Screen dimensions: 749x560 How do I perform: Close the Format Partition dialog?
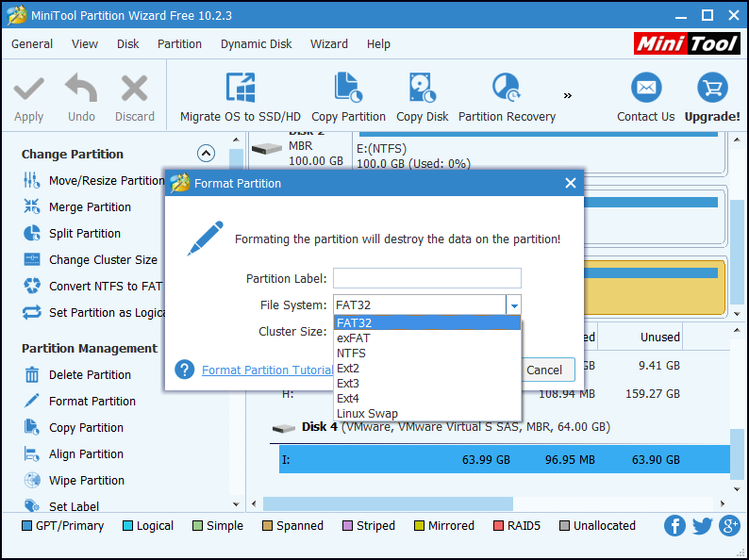[x=571, y=183]
